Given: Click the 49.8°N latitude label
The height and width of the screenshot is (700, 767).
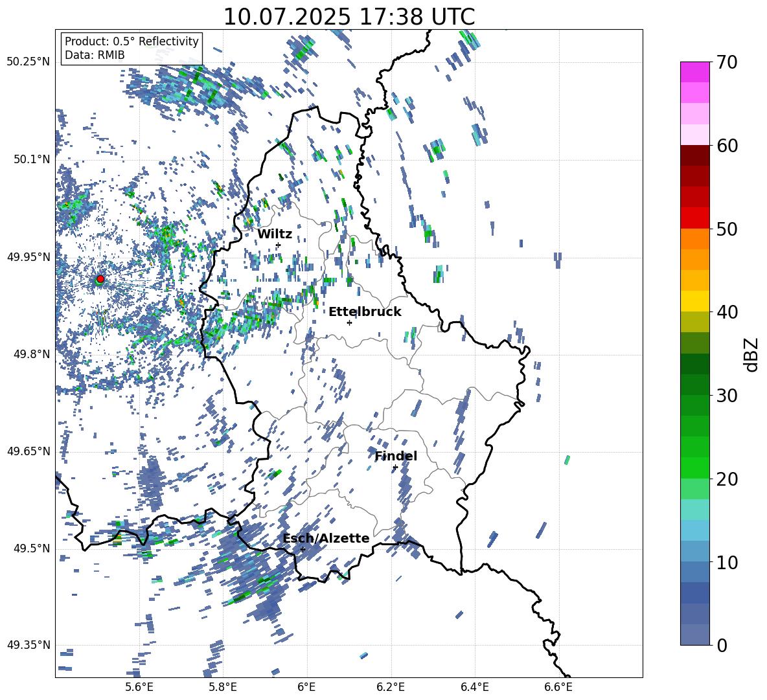Looking at the screenshot, I should click(x=31, y=354).
